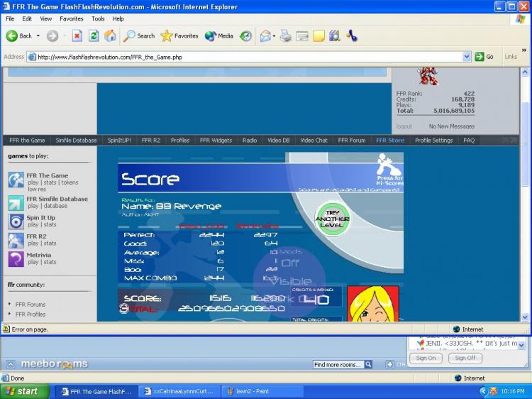The image size is (532, 399).
Task: Select the FFR Store navigation tab
Action: pyautogui.click(x=390, y=141)
